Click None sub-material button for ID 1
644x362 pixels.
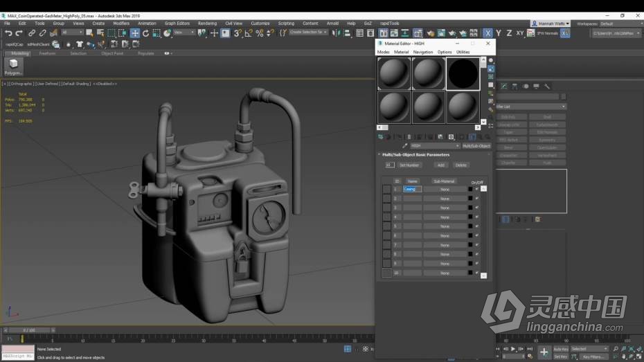(445, 189)
